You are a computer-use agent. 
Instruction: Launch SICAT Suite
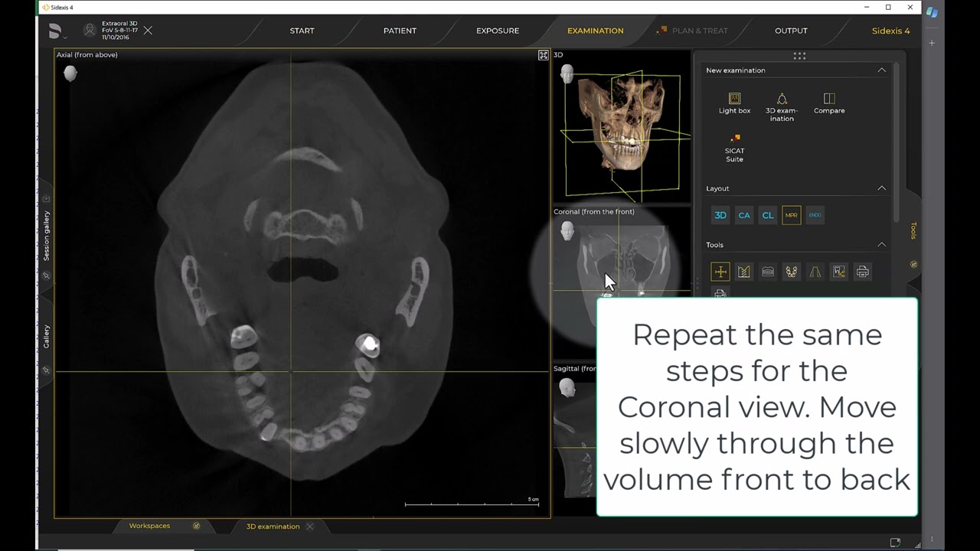click(x=734, y=148)
